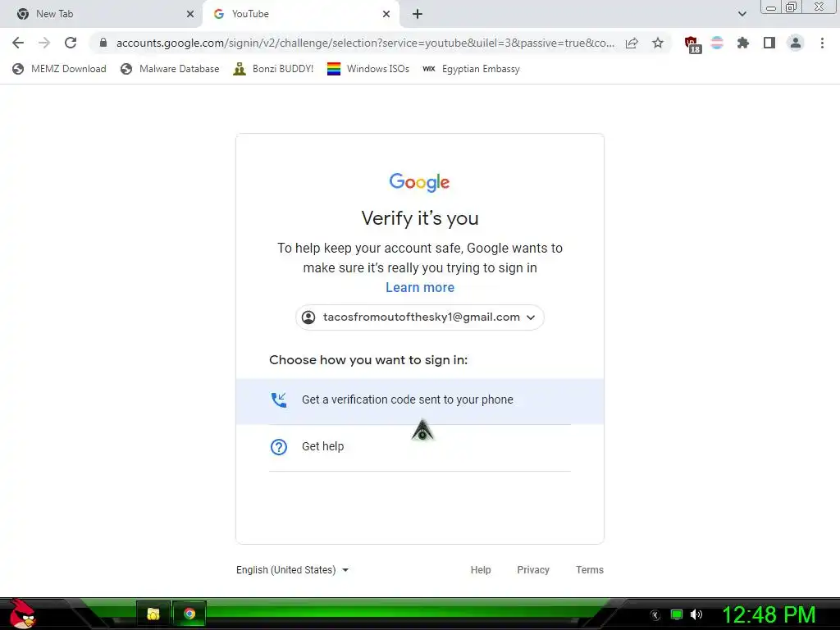
Task: Open the Terms footer link
Action: pyautogui.click(x=589, y=570)
